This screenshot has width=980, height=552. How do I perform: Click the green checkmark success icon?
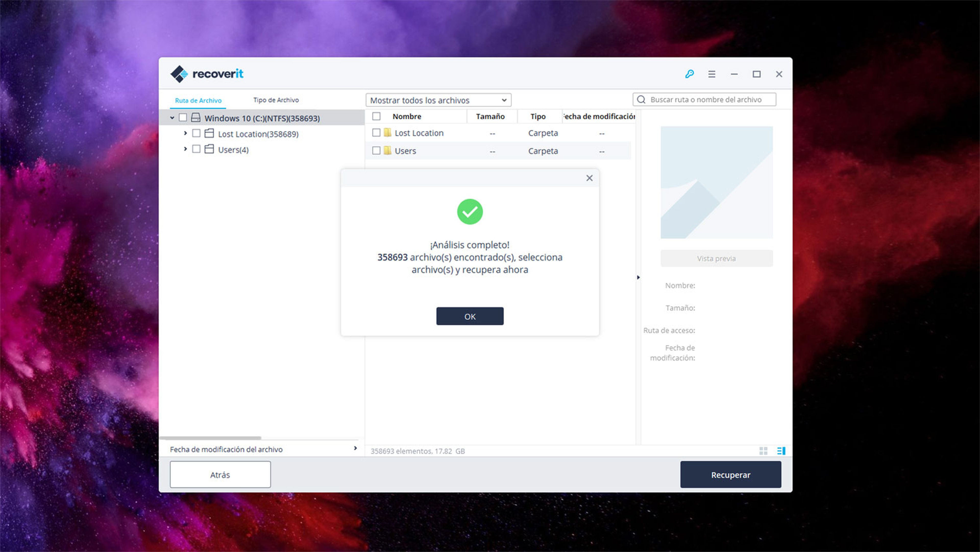click(470, 212)
